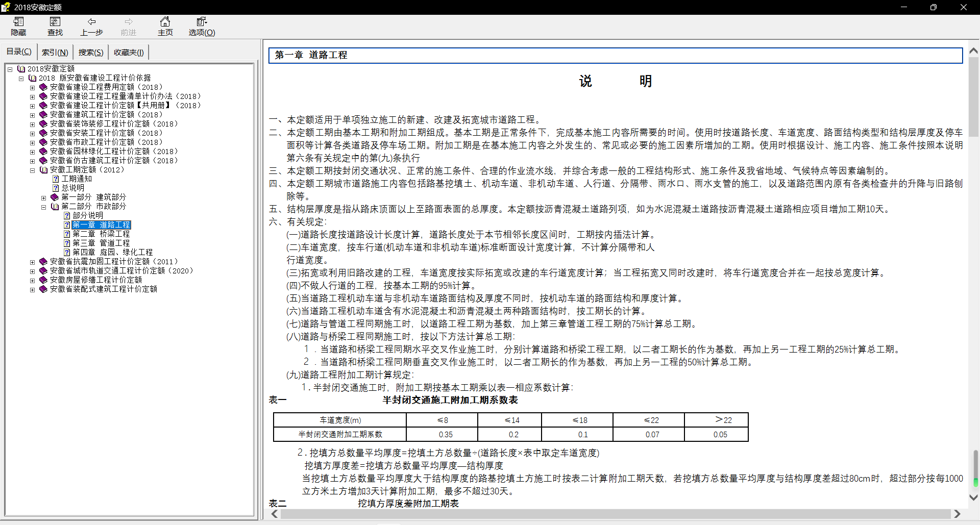Expand 安徽房屋修缮工程计价定额 node

32,280
